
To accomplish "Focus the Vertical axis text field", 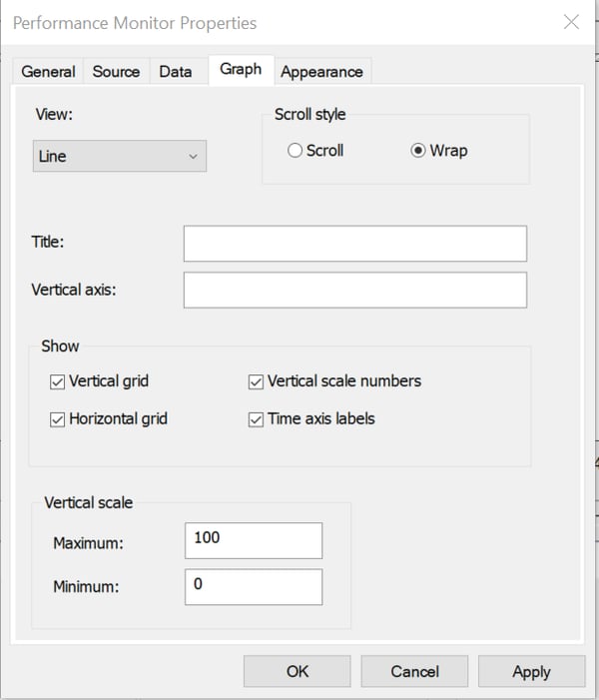I will 354,291.
